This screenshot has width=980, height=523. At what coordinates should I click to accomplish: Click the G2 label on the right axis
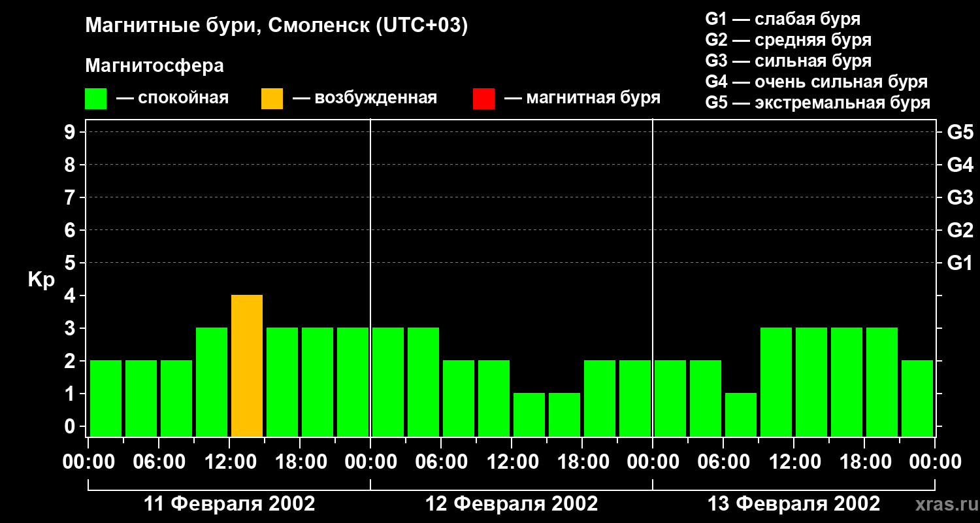point(960,230)
